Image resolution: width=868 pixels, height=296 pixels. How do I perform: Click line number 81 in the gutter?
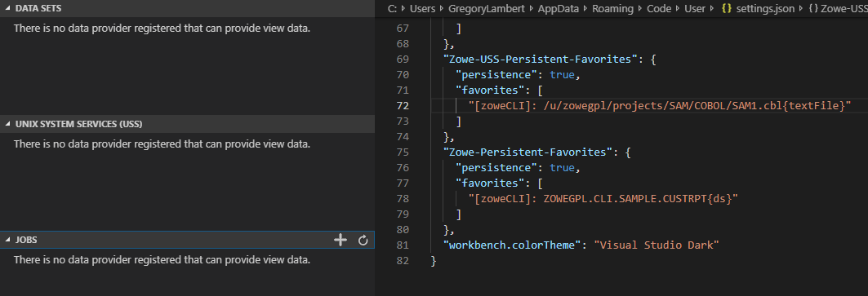click(x=403, y=245)
